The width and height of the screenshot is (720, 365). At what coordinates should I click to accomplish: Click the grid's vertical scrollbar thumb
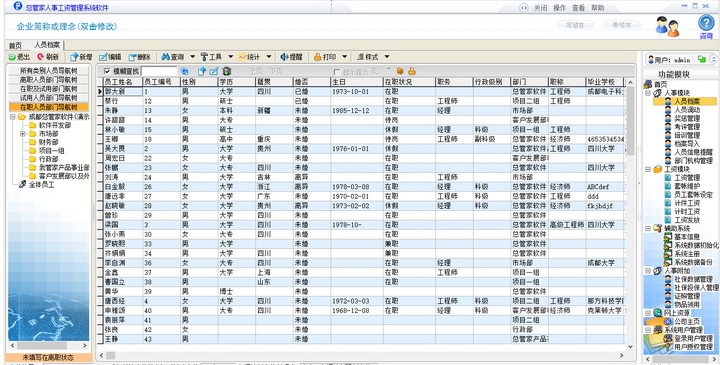[x=630, y=120]
